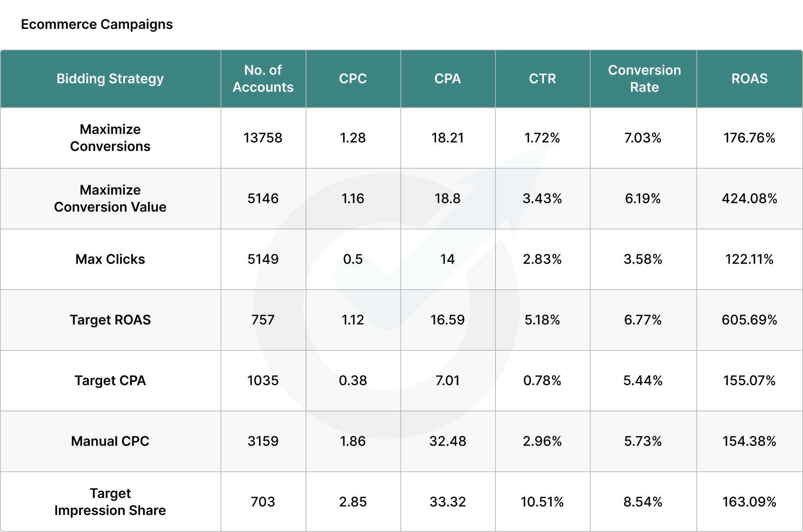Select the Manual CPC row label
Screen dimensions: 803x532
110,441
